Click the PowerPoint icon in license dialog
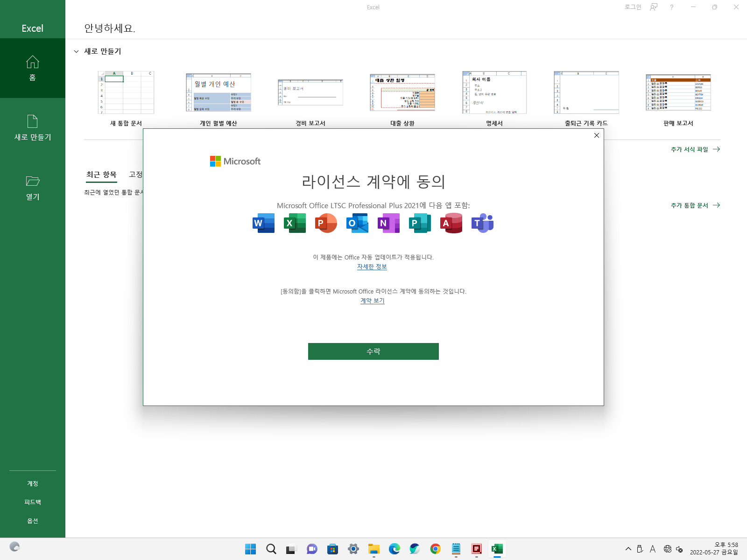Viewport: 747px width, 560px height. (326, 223)
